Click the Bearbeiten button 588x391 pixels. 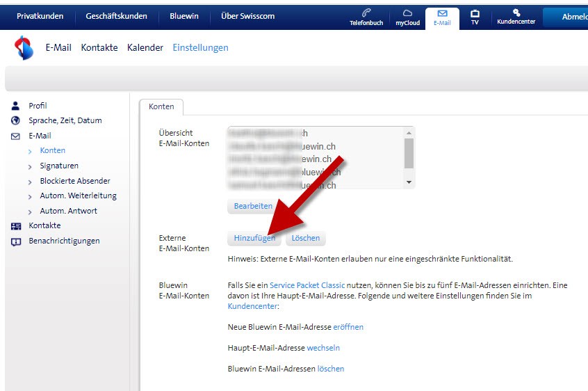pos(253,206)
